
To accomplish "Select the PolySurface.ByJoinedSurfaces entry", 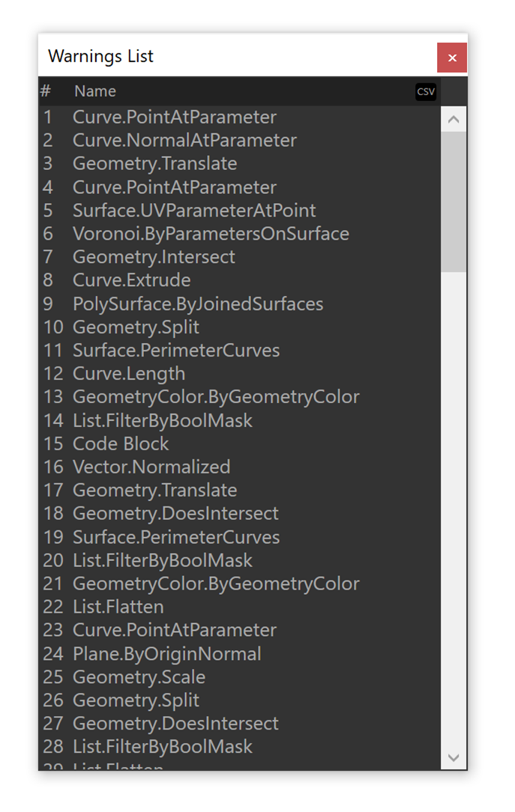I will coord(198,303).
